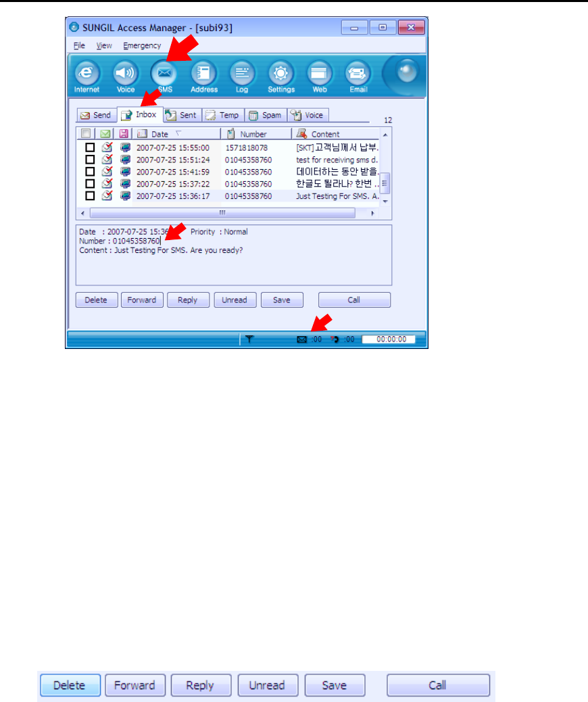Click in the message detail text area
The width and height of the screenshot is (588, 702).
pyautogui.click(x=234, y=255)
